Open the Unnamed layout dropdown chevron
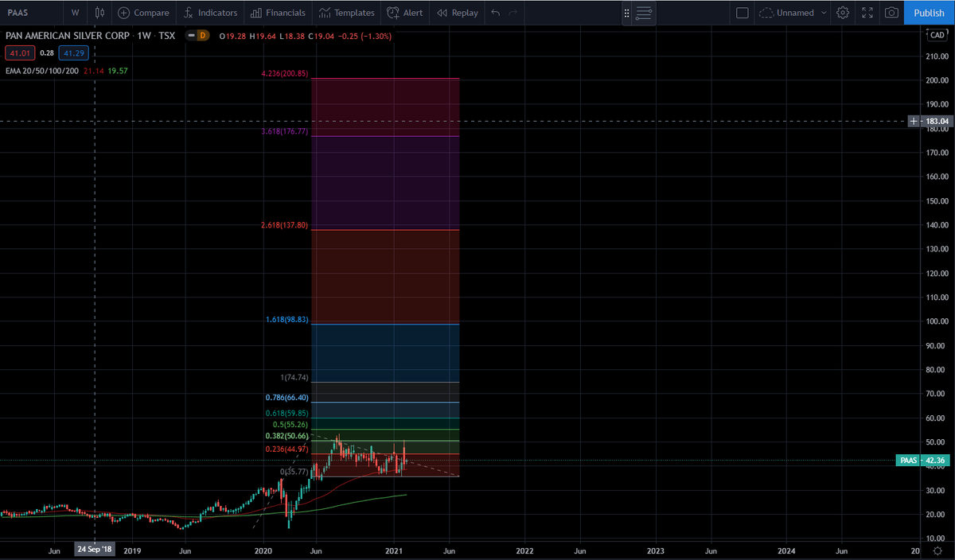The width and height of the screenshot is (955, 560). pos(824,13)
